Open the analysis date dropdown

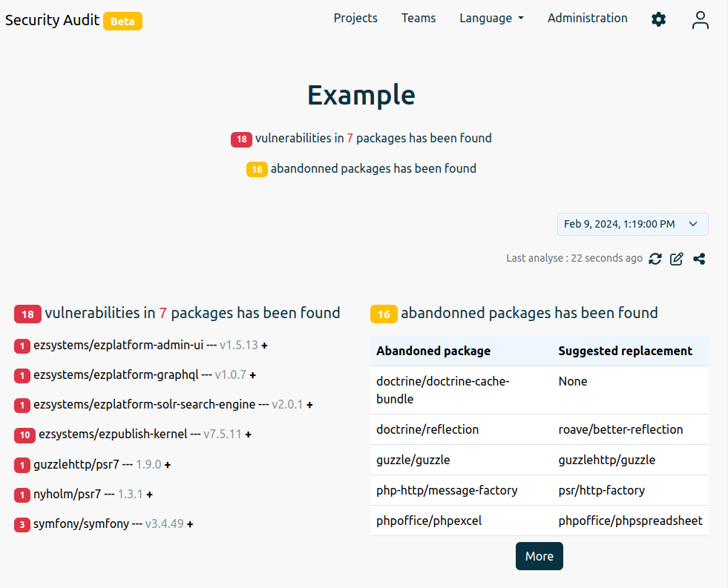[x=633, y=225]
